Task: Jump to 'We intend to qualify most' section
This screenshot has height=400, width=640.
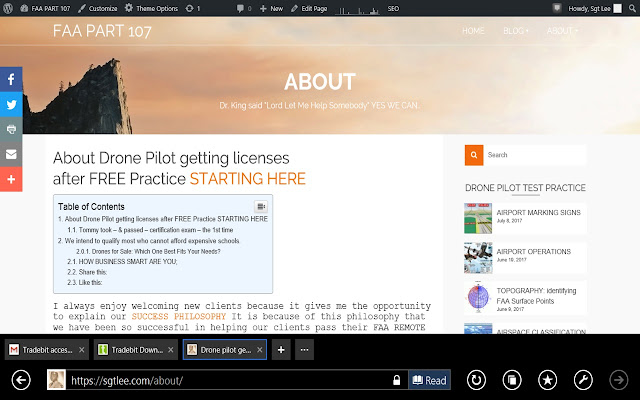Action: point(149,241)
